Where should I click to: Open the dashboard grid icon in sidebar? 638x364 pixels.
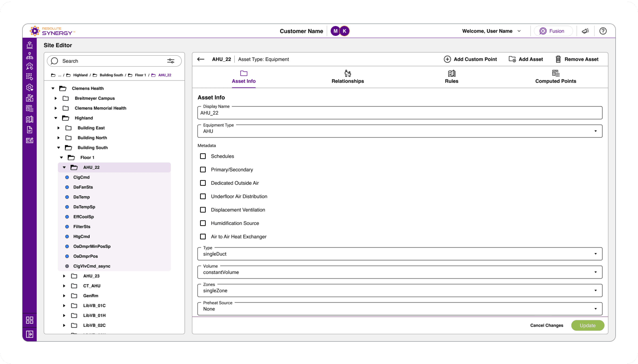[x=29, y=320]
